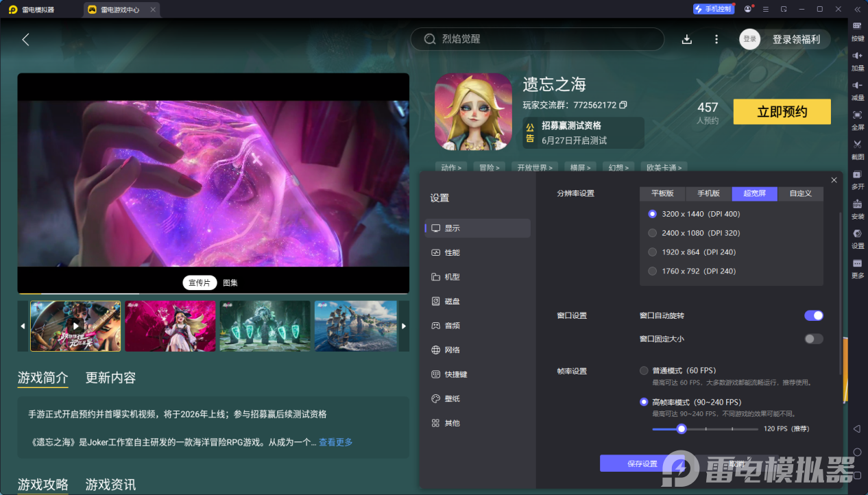Select 1760 x 792 (DPI 240) resolution
Viewport: 868px width, 495px height.
point(652,271)
